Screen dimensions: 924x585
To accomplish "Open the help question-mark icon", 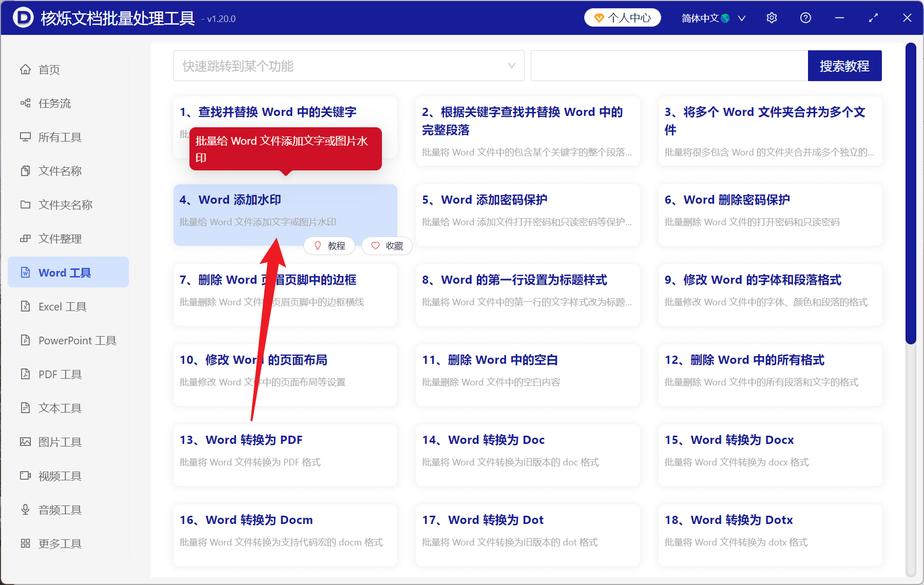I will click(x=805, y=17).
